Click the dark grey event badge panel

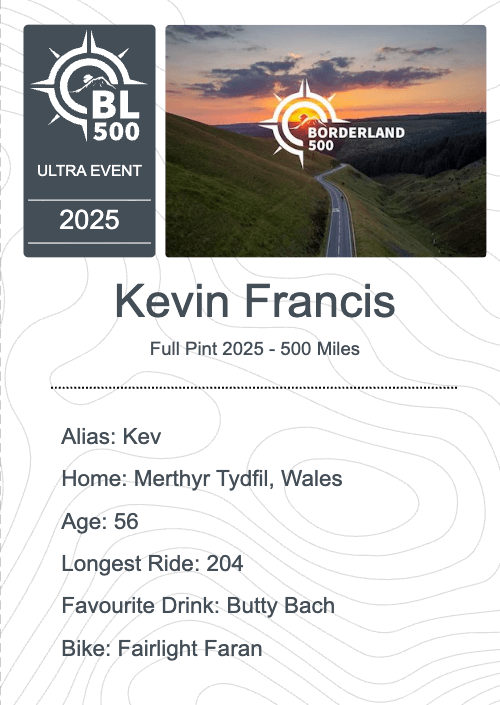coord(89,141)
